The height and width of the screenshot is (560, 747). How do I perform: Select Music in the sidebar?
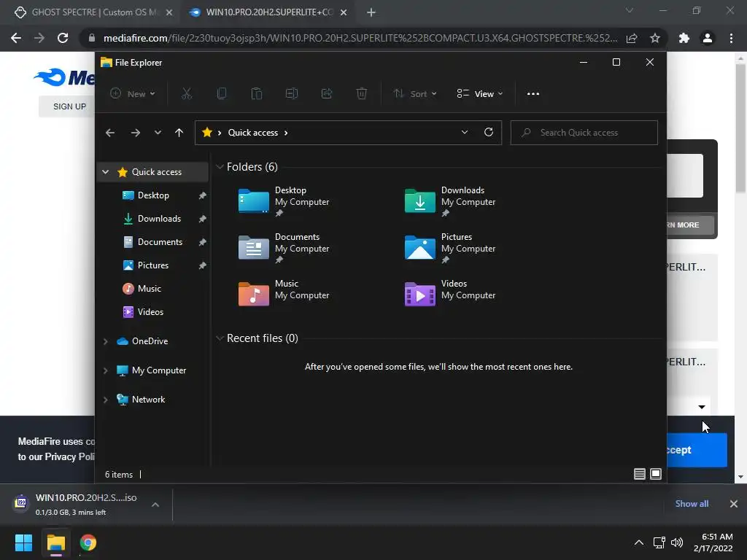[x=153, y=289]
